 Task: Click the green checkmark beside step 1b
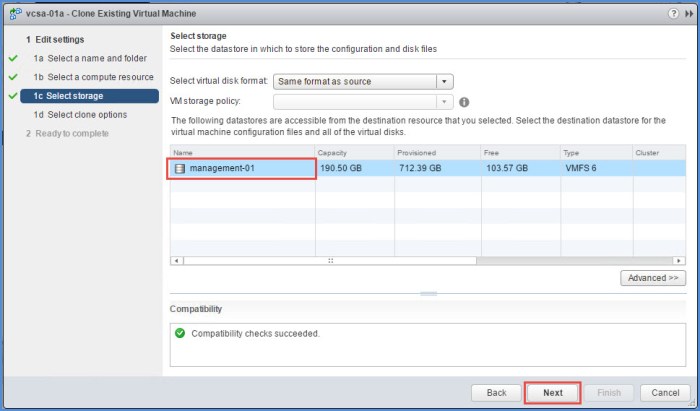[13, 77]
